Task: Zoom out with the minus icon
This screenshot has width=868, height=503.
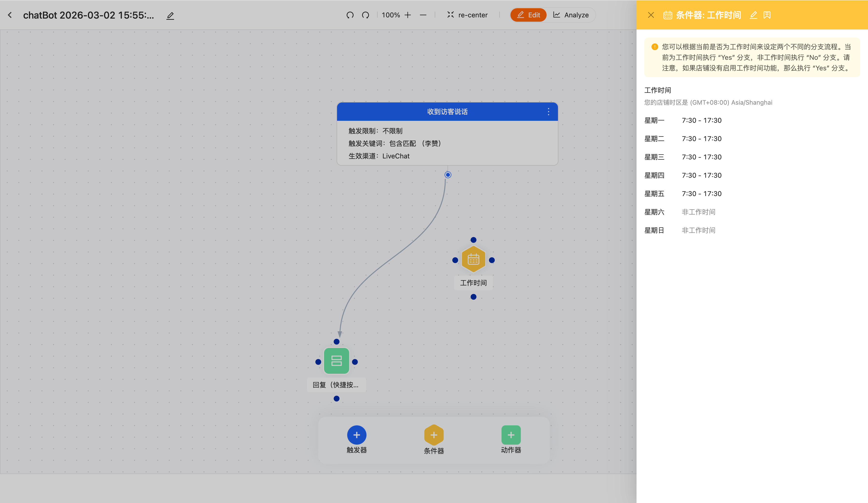Action: [x=423, y=15]
